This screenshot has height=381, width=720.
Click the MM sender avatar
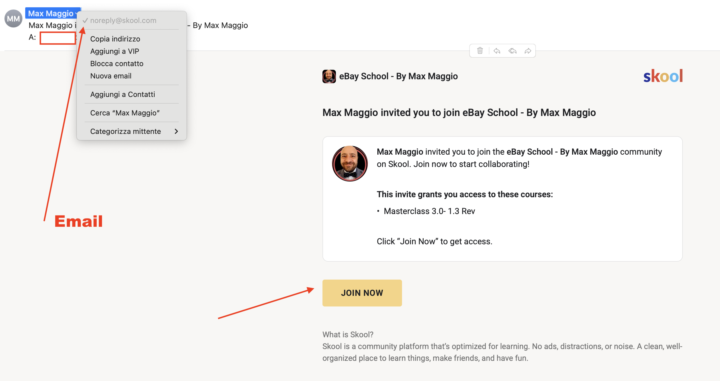click(13, 19)
